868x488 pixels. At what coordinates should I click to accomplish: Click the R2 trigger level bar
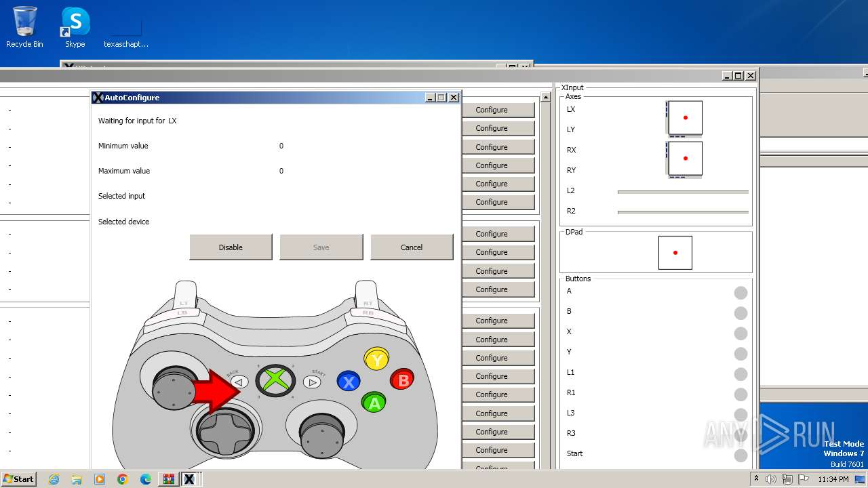(x=683, y=212)
